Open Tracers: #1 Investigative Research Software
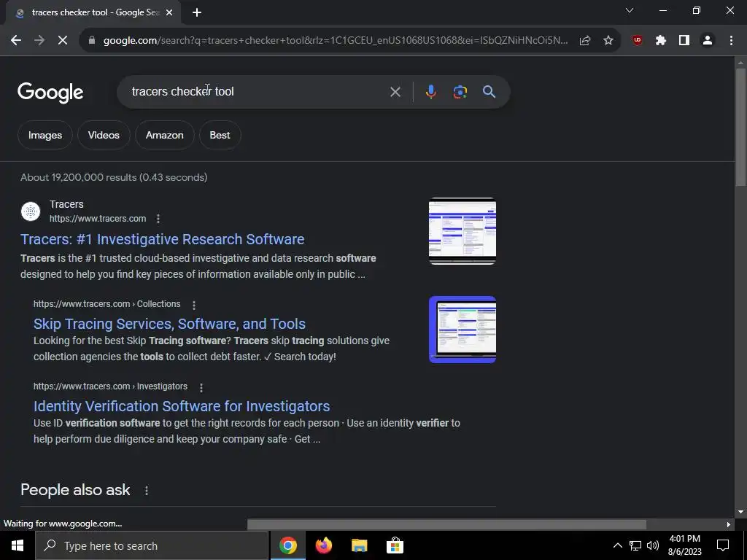747x560 pixels. pos(163,239)
